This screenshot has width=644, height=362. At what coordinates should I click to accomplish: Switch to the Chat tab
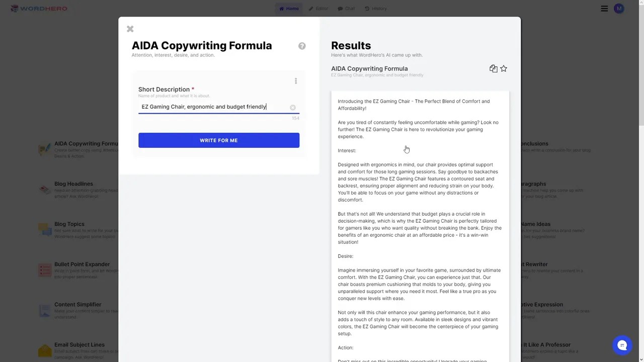coord(347,9)
